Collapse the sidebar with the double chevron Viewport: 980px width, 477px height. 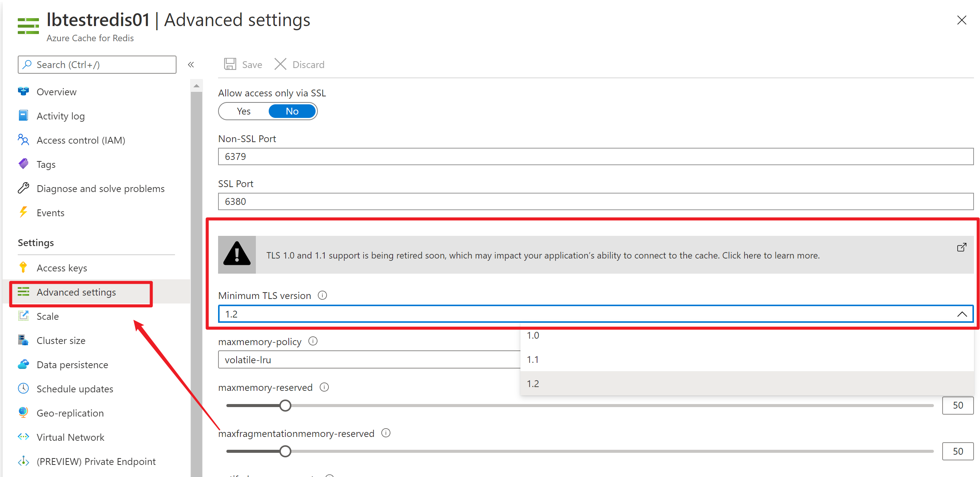point(191,65)
